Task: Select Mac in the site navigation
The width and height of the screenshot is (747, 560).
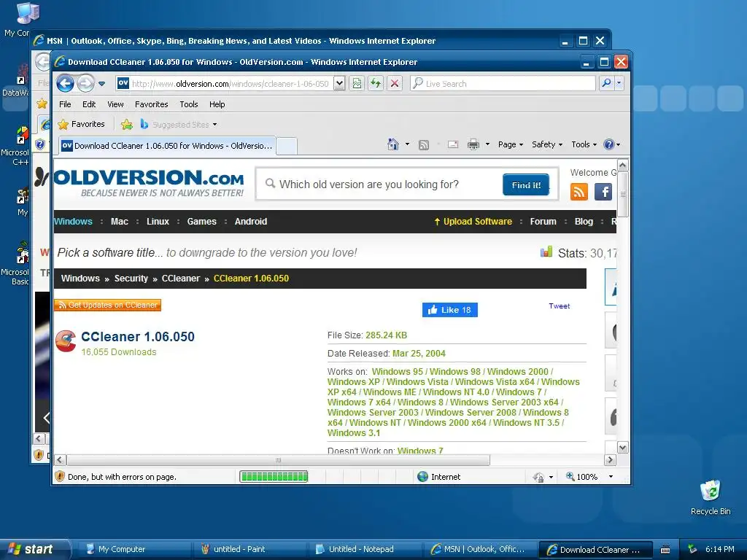Action: coord(120,222)
